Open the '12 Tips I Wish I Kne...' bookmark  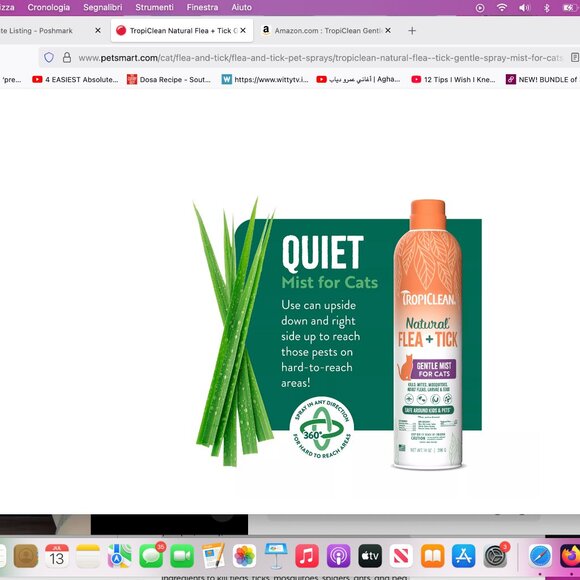pyautogui.click(x=453, y=80)
